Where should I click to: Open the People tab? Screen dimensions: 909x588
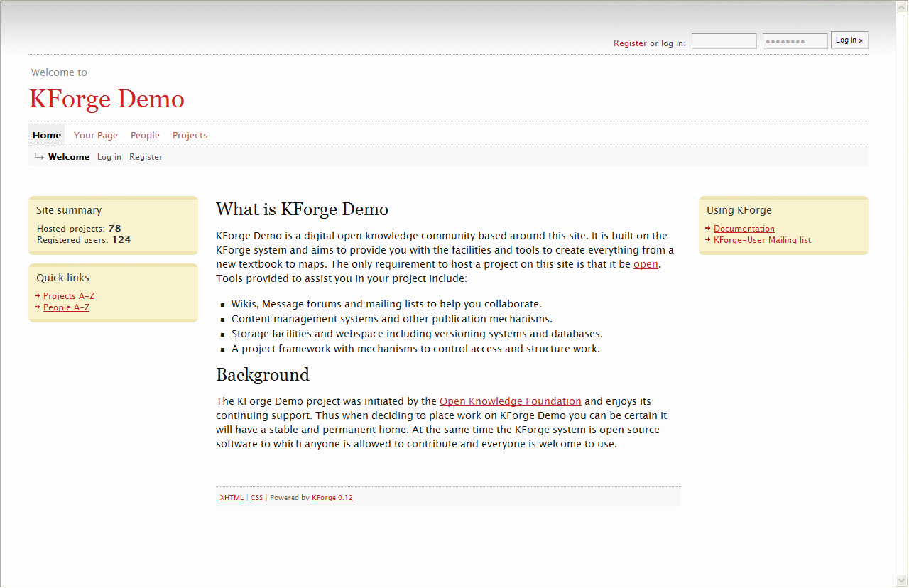[145, 135]
